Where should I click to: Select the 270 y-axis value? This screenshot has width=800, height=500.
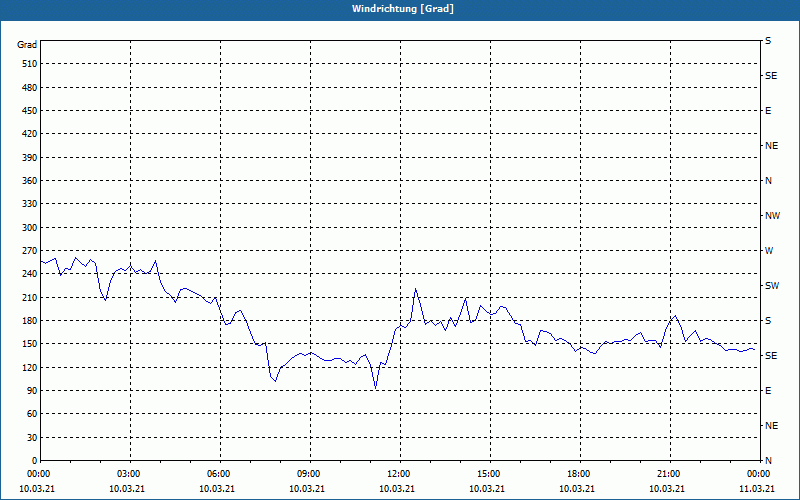pos(30,251)
